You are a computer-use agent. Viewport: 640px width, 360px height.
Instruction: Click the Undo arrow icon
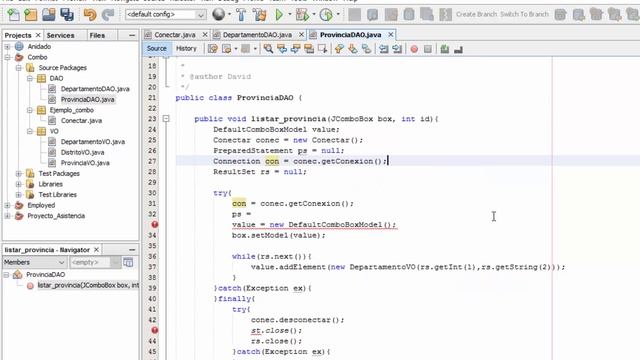click(x=90, y=15)
